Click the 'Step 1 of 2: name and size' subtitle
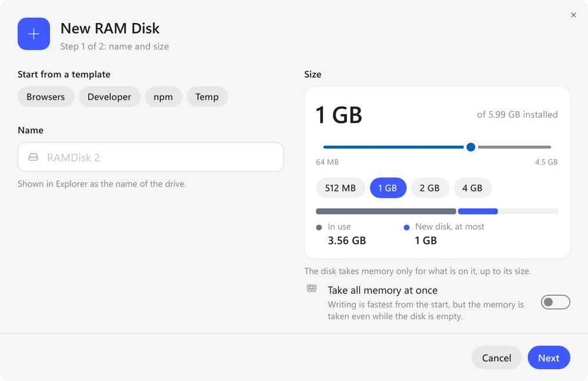 [x=115, y=46]
